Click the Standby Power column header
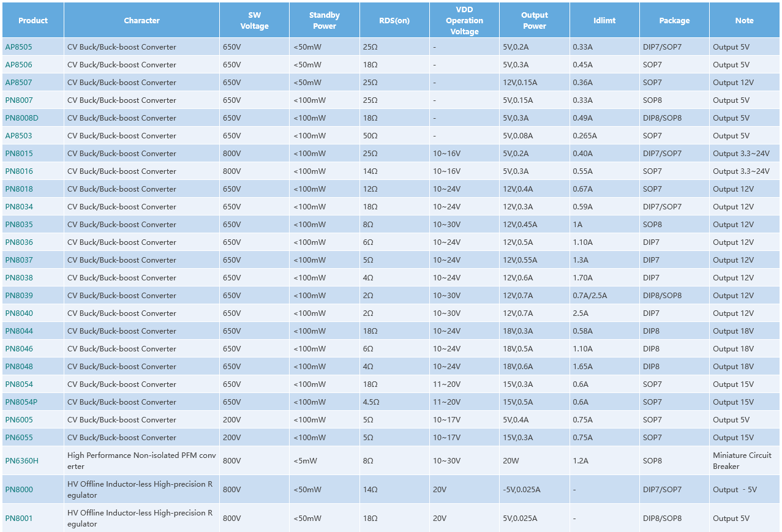Image resolution: width=782 pixels, height=532 pixels. tap(325, 20)
